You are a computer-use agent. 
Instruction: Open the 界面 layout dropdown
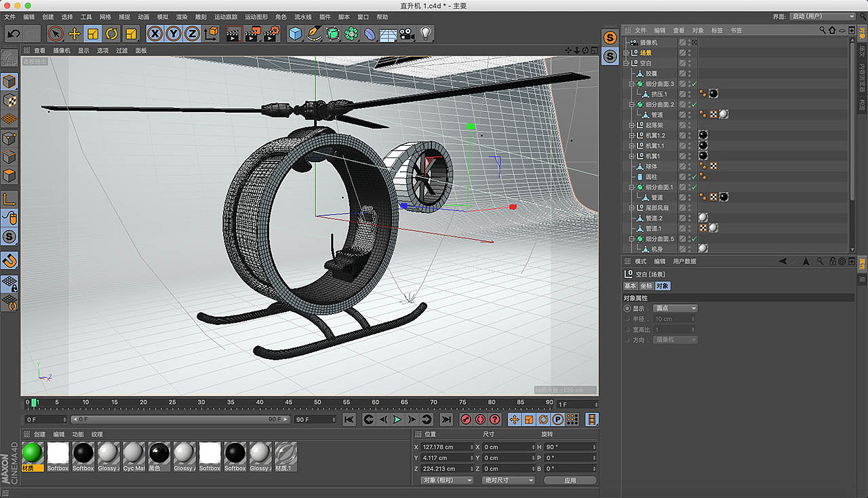[823, 16]
